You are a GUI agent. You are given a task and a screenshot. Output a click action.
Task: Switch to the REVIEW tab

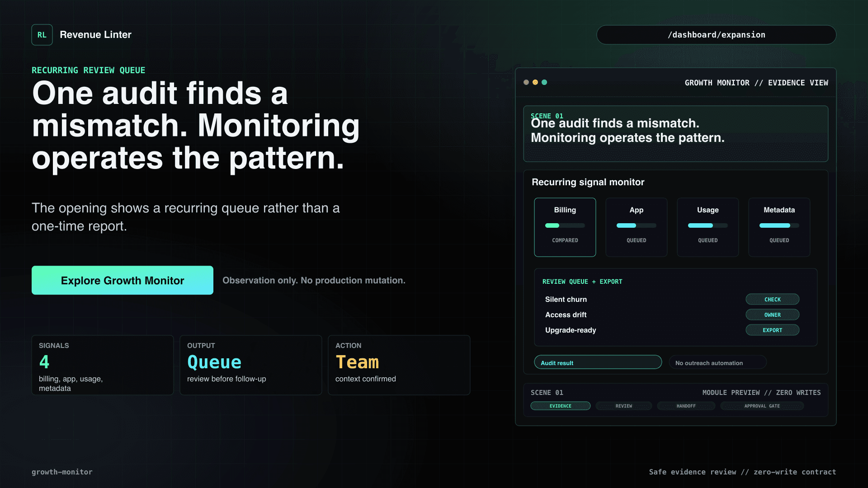(x=624, y=406)
